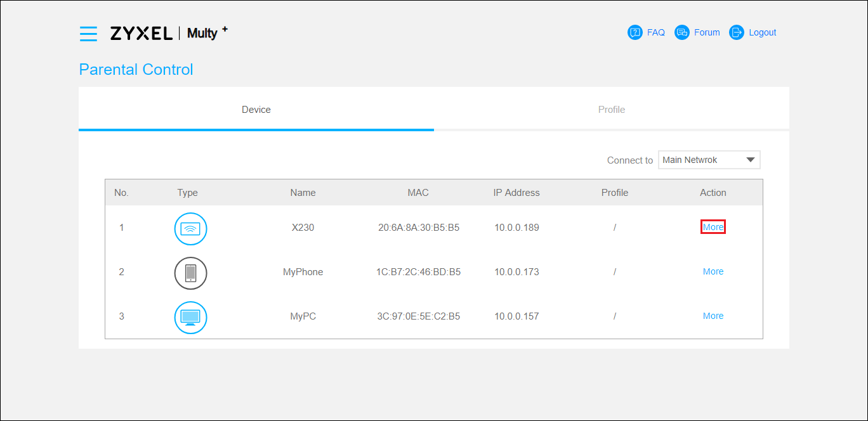Click the Profile column header in table
This screenshot has width=868, height=421.
click(x=615, y=193)
